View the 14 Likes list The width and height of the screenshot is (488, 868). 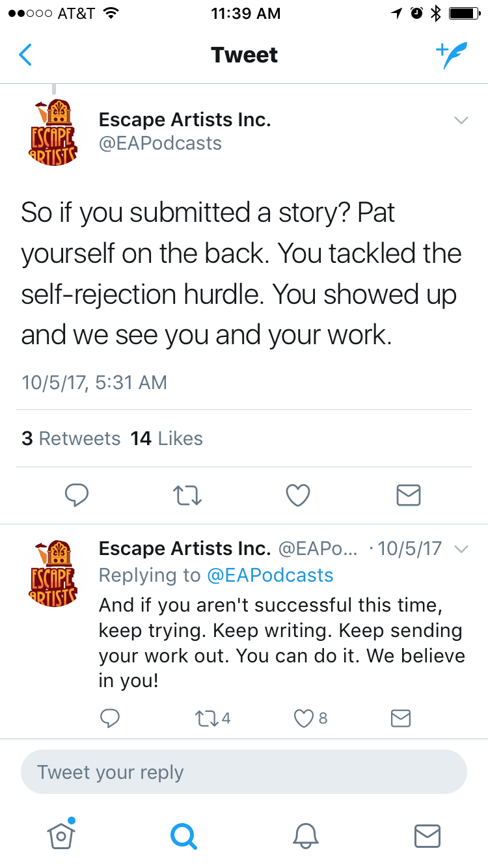click(167, 439)
